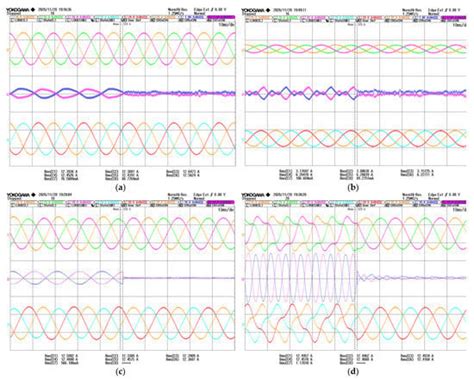Click the Edge trigger readout in panel (d)
The image size is (474, 380).
point(444,195)
